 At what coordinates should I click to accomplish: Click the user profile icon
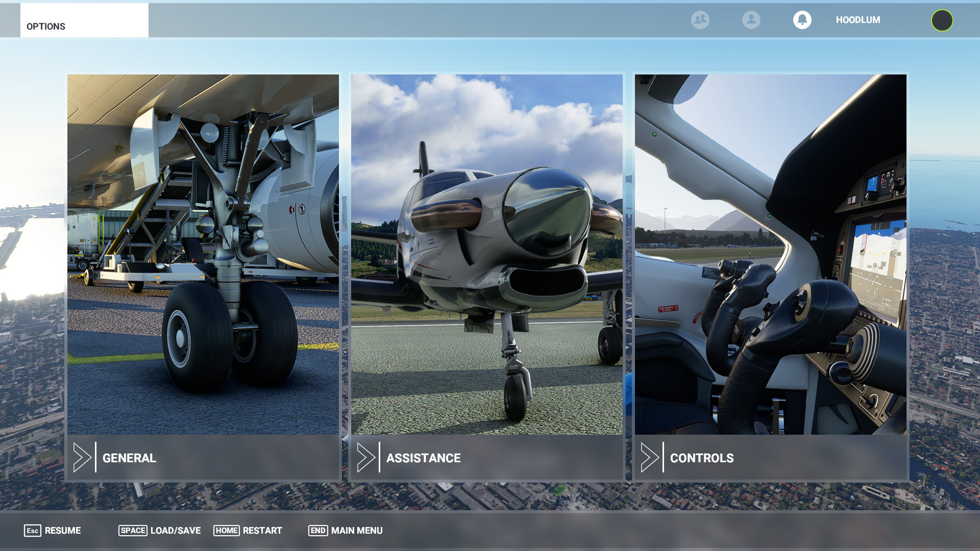(x=751, y=20)
